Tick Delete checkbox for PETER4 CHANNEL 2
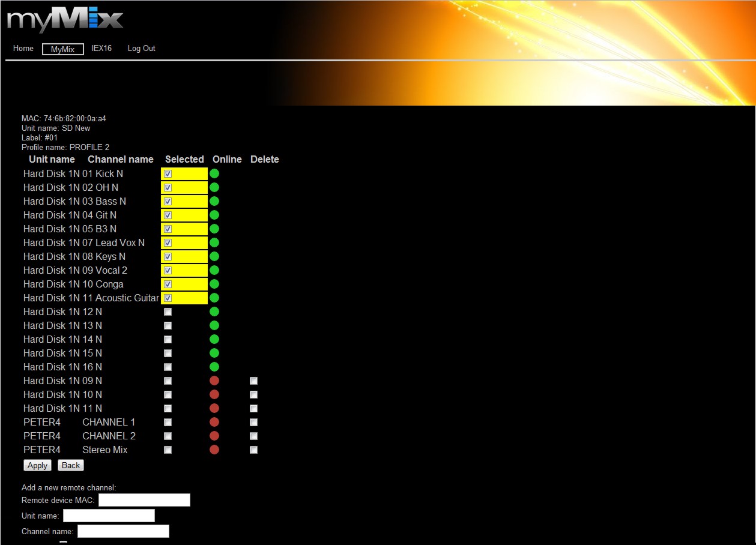Screen dimensions: 756x545 [x=254, y=436]
